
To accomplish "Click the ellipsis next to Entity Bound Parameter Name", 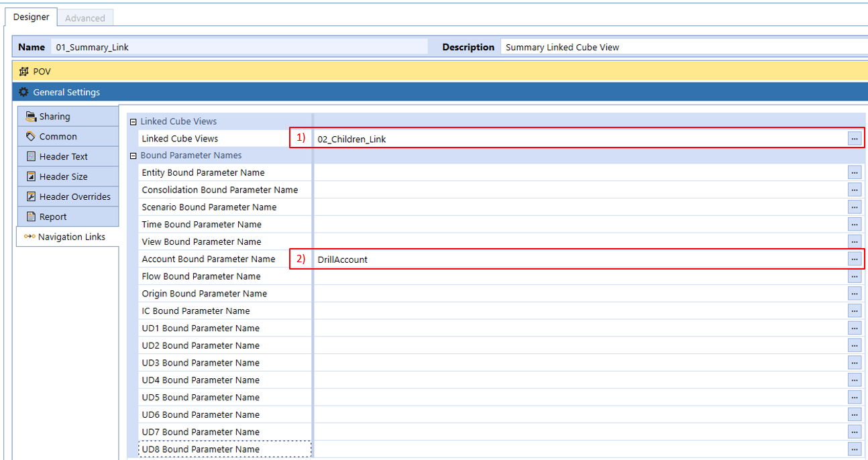I will (x=854, y=172).
